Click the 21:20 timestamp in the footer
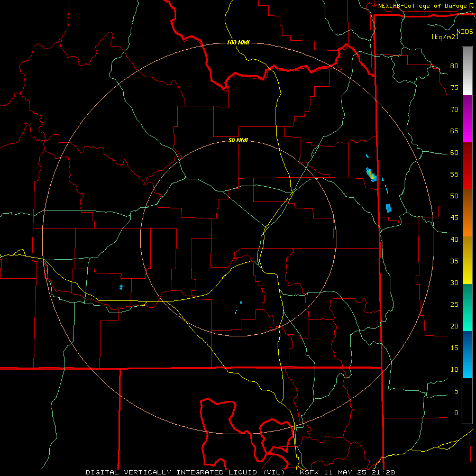 click(385, 472)
